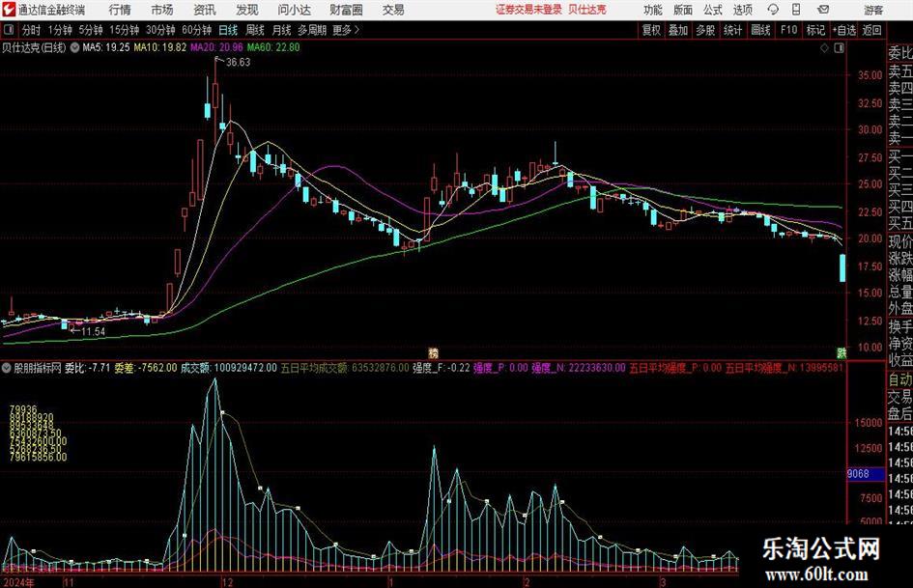Click the MA5: 19.25 label
Screen dimensions: 913x588
pyautogui.click(x=106, y=47)
